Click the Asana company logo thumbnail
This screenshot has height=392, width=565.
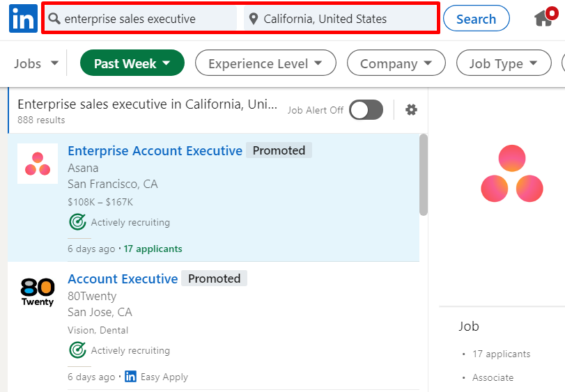[38, 164]
